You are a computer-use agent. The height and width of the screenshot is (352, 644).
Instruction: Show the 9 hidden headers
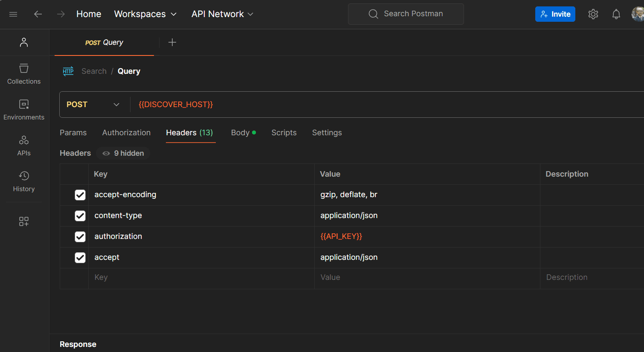point(123,153)
